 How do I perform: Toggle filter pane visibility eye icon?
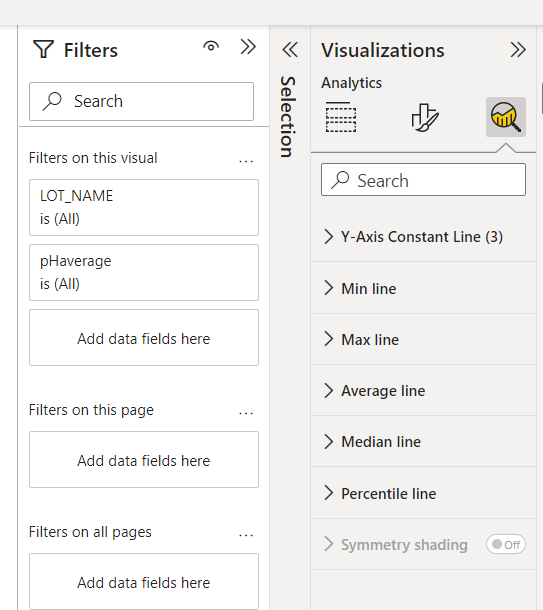pos(211,46)
